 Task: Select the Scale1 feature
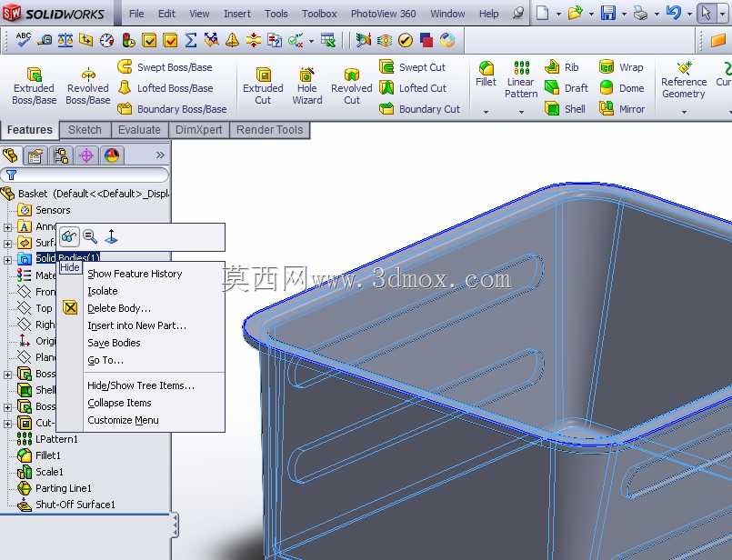pos(41,472)
